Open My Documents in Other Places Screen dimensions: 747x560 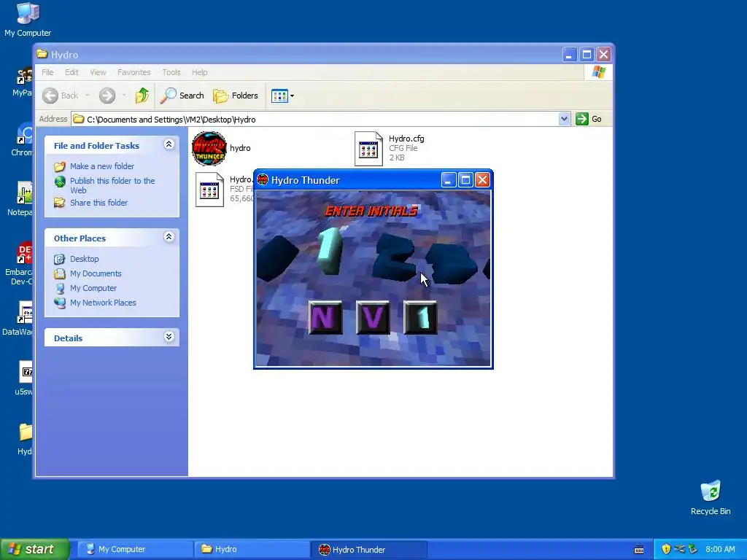pyautogui.click(x=96, y=274)
